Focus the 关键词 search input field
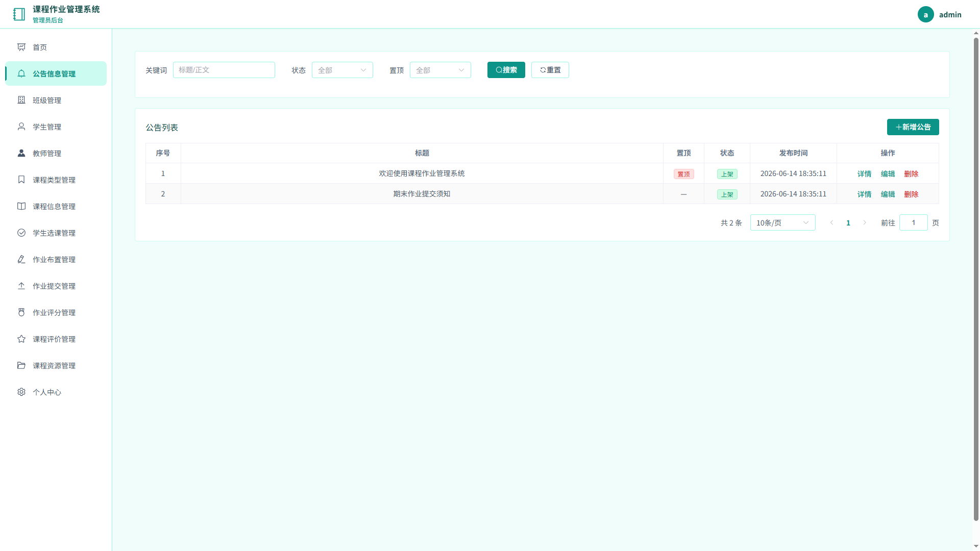 pos(224,70)
